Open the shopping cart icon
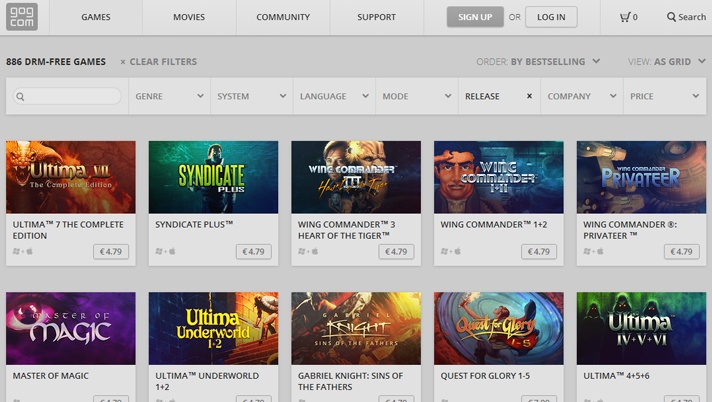 pos(625,17)
